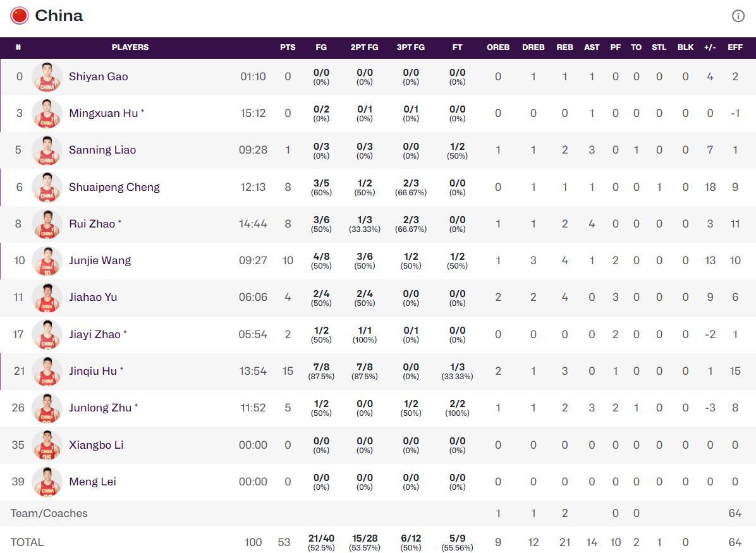Open Jiayi Zhao player link
This screenshot has width=756, height=553.
(x=95, y=334)
